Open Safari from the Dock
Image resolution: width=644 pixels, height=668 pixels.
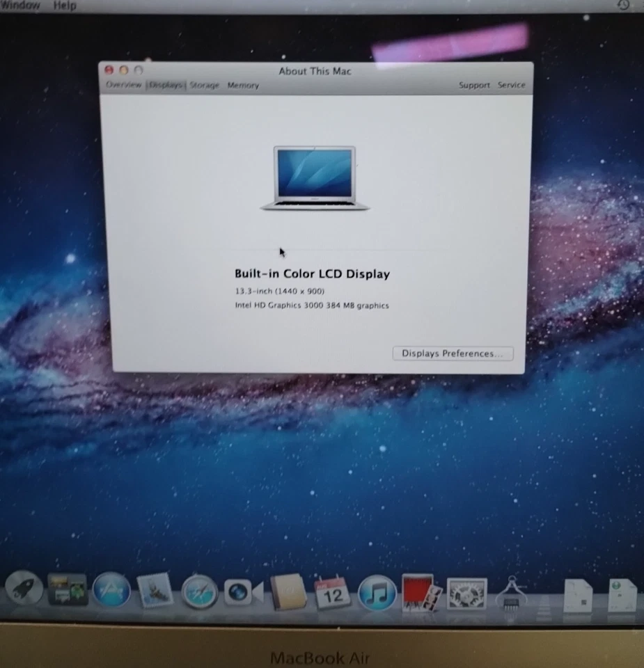tap(199, 594)
